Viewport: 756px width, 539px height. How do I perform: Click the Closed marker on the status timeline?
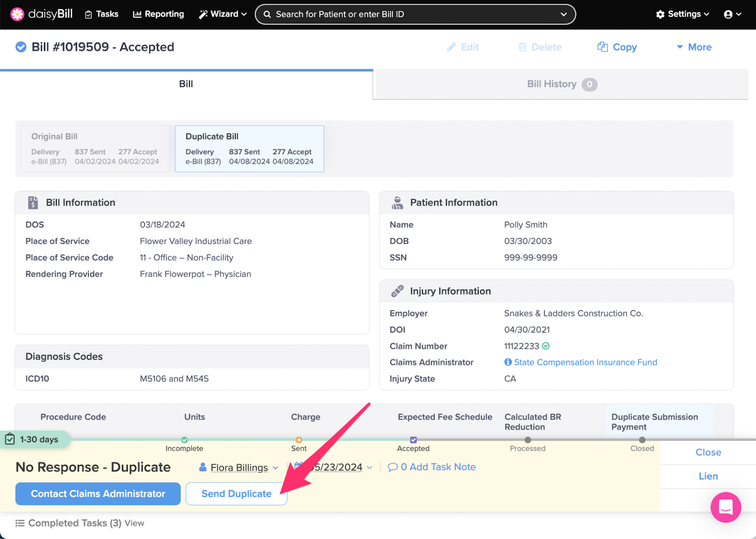coord(642,440)
